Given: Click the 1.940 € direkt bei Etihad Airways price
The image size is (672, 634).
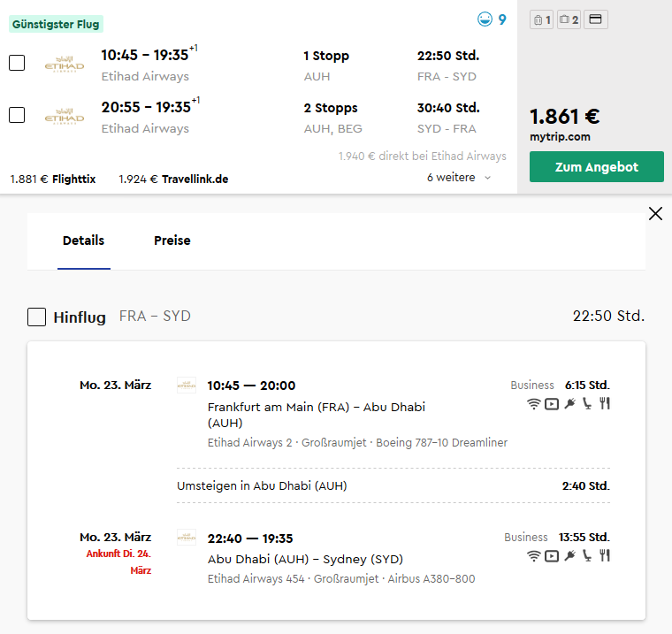Looking at the screenshot, I should (x=422, y=156).
